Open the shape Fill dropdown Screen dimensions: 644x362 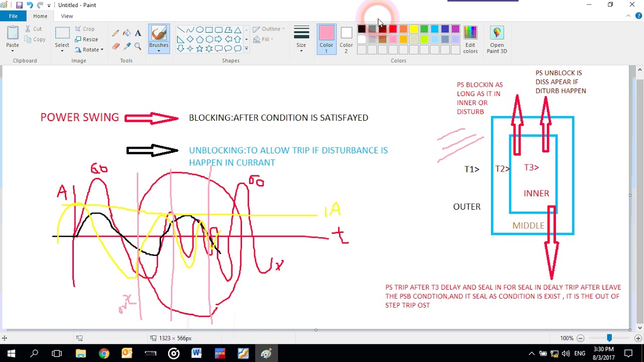tap(263, 39)
